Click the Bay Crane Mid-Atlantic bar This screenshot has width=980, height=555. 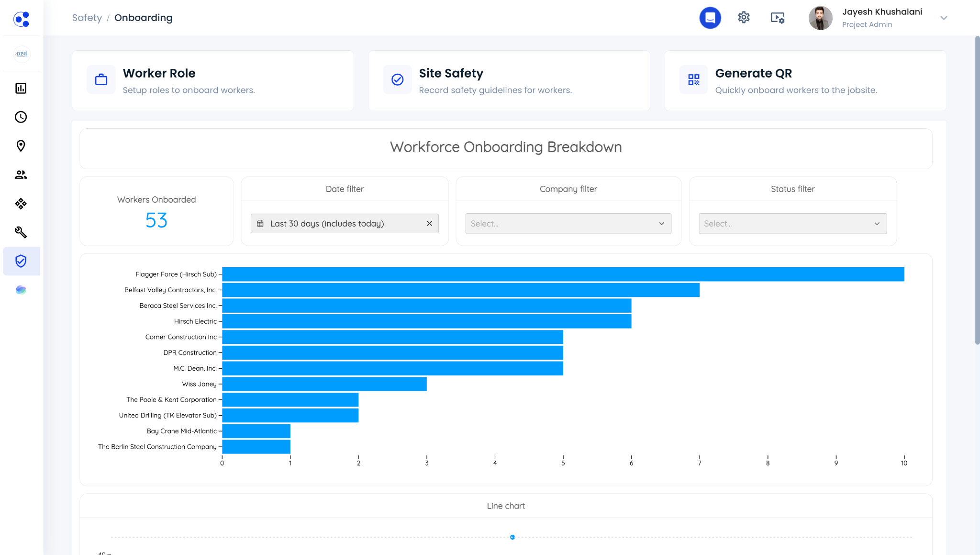[256, 431]
